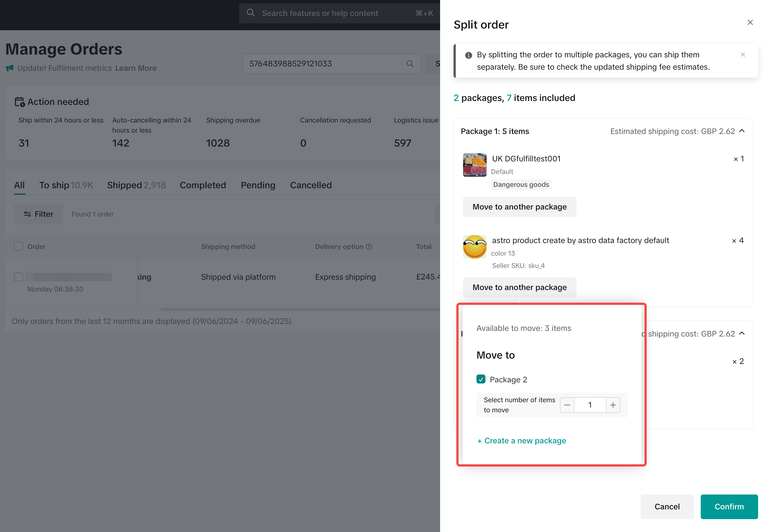The image size is (771, 532).
Task: Click the astro product smiley thumbnail
Action: pyautogui.click(x=475, y=247)
